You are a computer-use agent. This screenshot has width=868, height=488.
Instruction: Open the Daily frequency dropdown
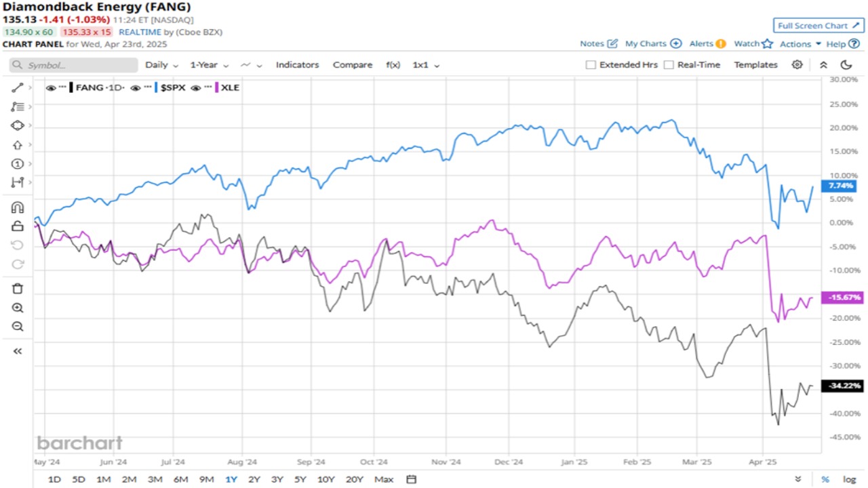click(x=161, y=65)
